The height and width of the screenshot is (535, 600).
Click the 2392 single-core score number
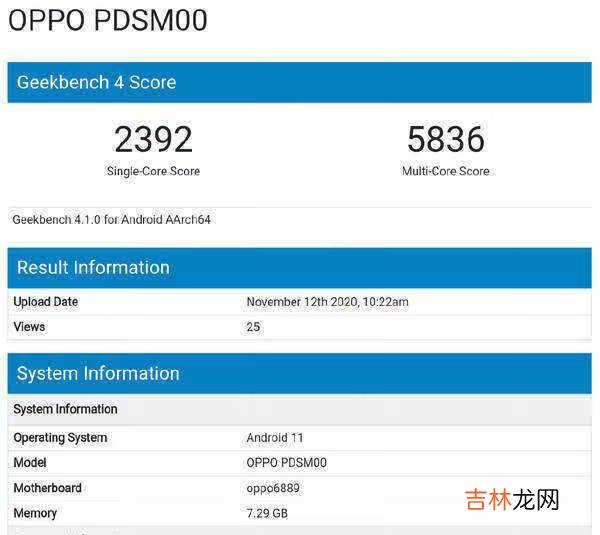(153, 140)
